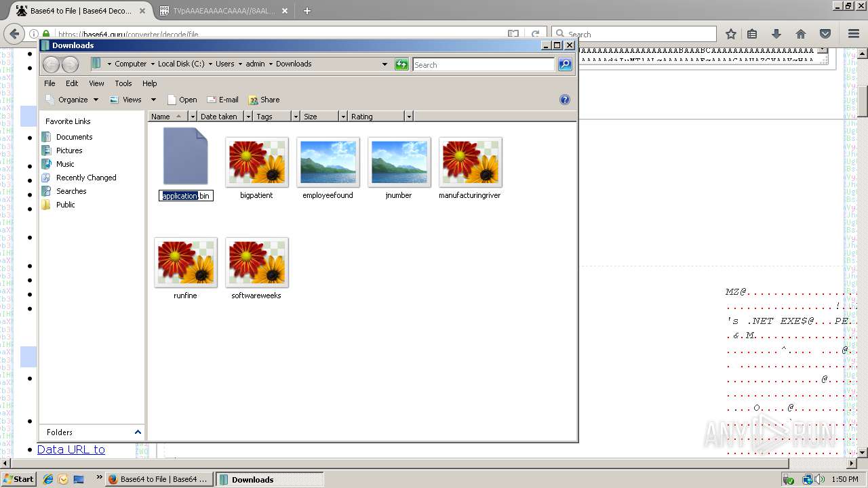Open the Edit menu
This screenshot has height=488, width=868.
point(72,83)
